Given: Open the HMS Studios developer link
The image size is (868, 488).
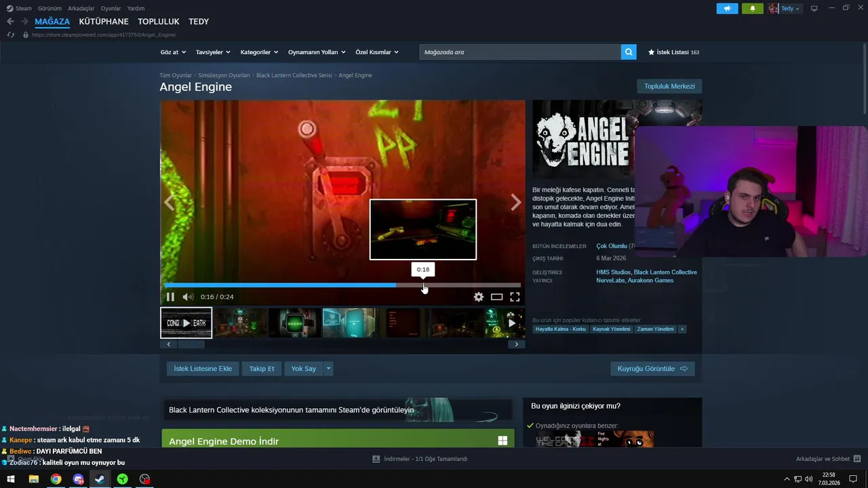Looking at the screenshot, I should 613,272.
